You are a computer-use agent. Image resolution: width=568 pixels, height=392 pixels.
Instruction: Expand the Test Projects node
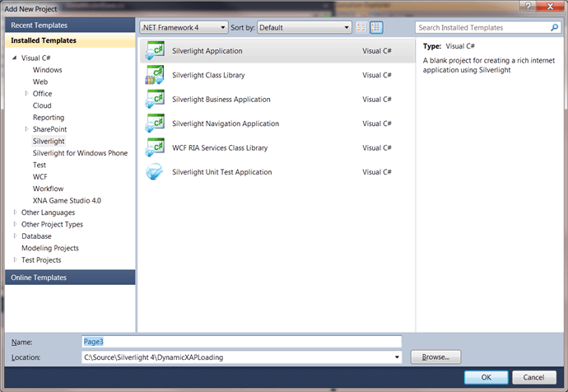coord(15,259)
